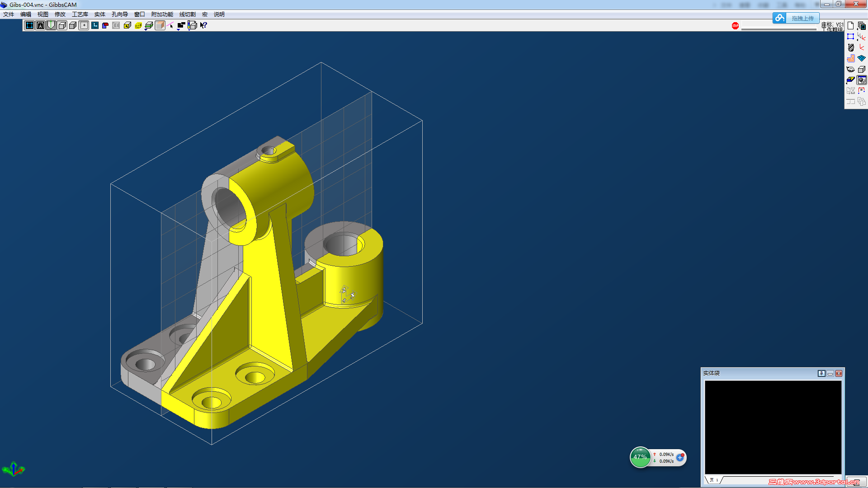
Task: Click the coordinate origin marker on part
Action: (347, 294)
